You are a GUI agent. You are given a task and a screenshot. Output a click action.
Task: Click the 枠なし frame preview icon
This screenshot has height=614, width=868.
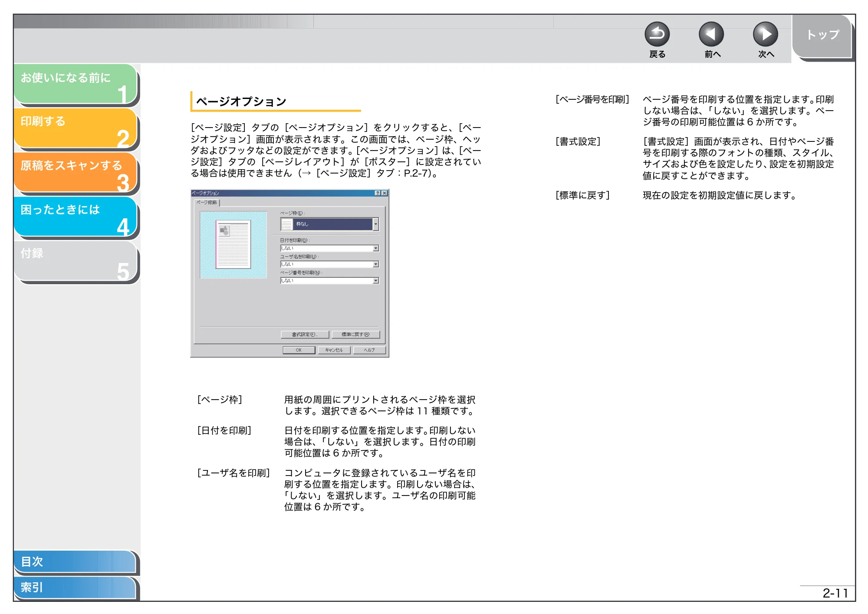286,224
